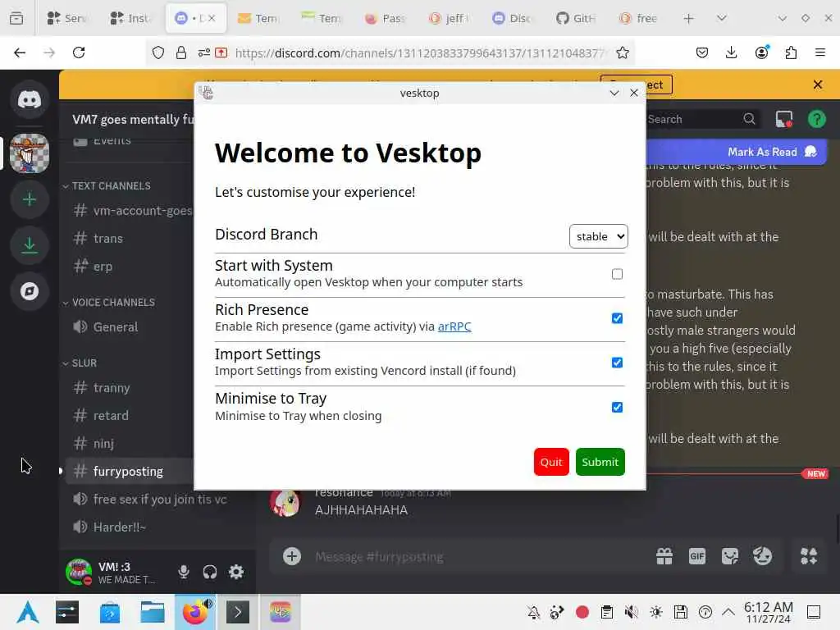Viewport: 840px width, 630px height.
Task: Click taskbar clock 6:12 AM
Action: click(768, 612)
